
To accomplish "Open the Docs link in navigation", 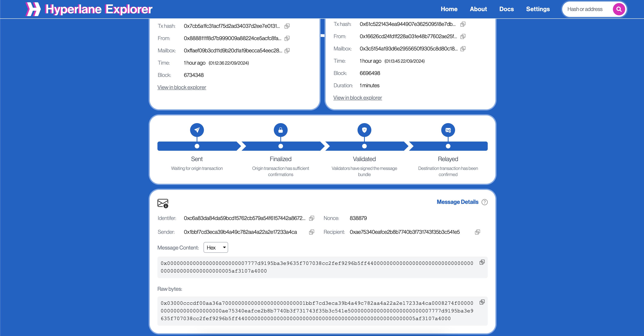I will pyautogui.click(x=507, y=9).
